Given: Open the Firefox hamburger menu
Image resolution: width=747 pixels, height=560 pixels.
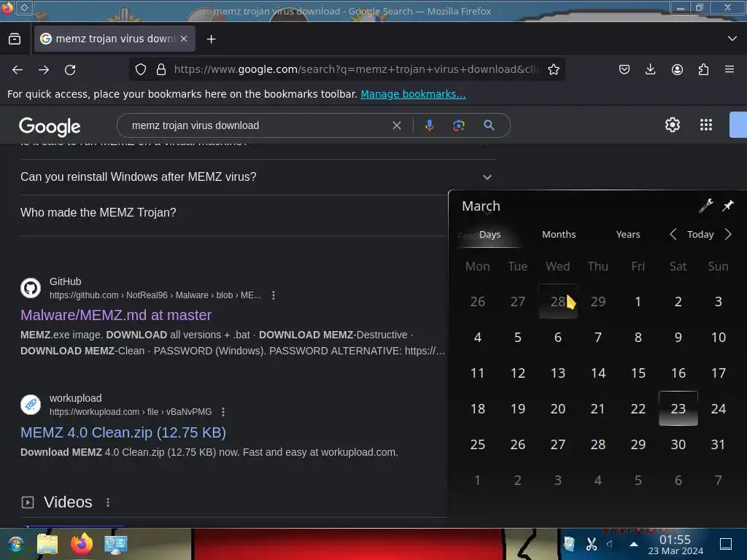Looking at the screenshot, I should (x=729, y=69).
